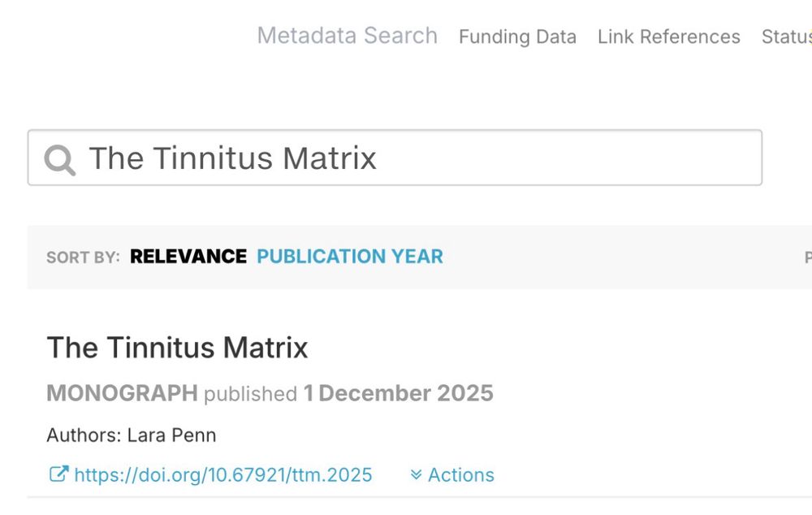Click author name Lara Penn

[171, 435]
